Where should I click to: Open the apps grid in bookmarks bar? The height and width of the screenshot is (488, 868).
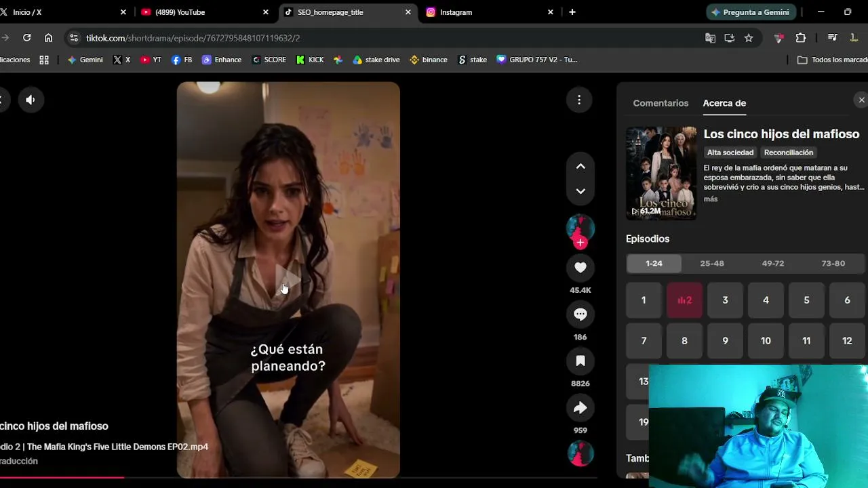pyautogui.click(x=44, y=60)
